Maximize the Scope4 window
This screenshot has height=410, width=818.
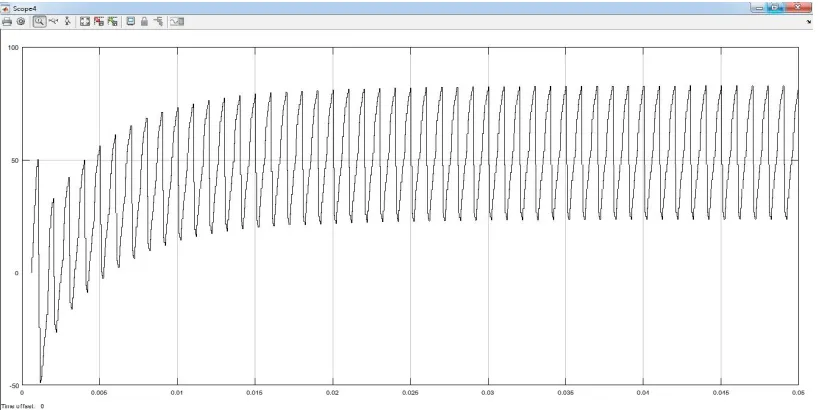click(775, 8)
